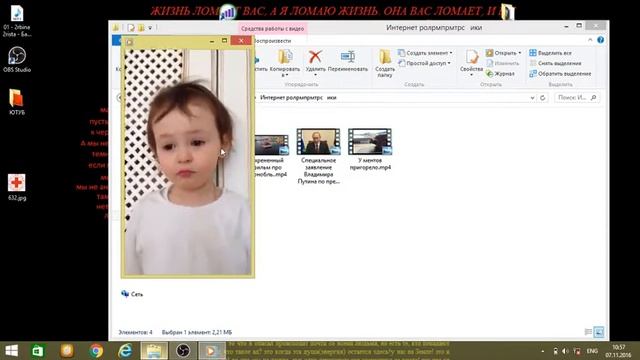Screen dimensions: 640x360
Task: Click Создать элемент in the ribbon
Action: (x=425, y=53)
